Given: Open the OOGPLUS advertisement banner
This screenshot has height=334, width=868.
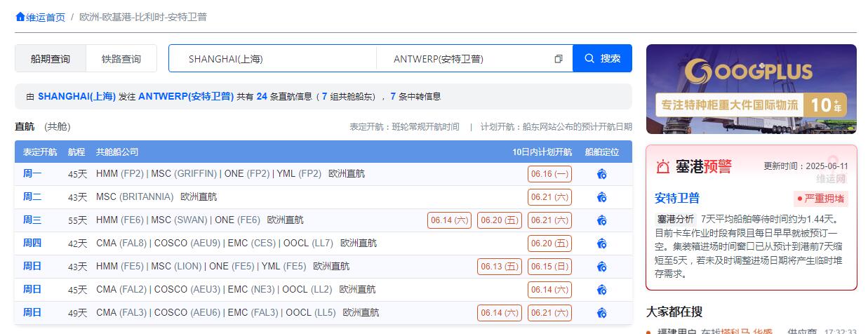Looking at the screenshot, I should coord(751,89).
